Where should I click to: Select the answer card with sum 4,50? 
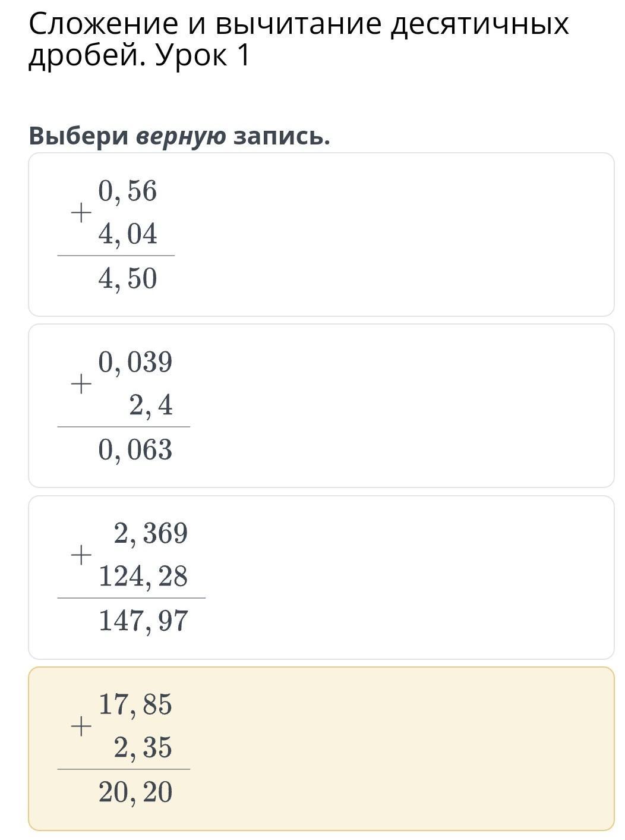[x=321, y=234]
